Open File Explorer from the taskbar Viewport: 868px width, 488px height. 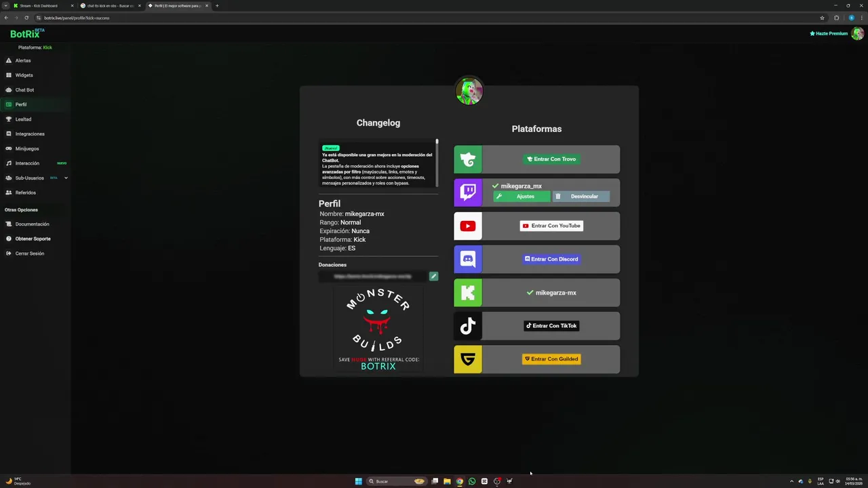[447, 481]
